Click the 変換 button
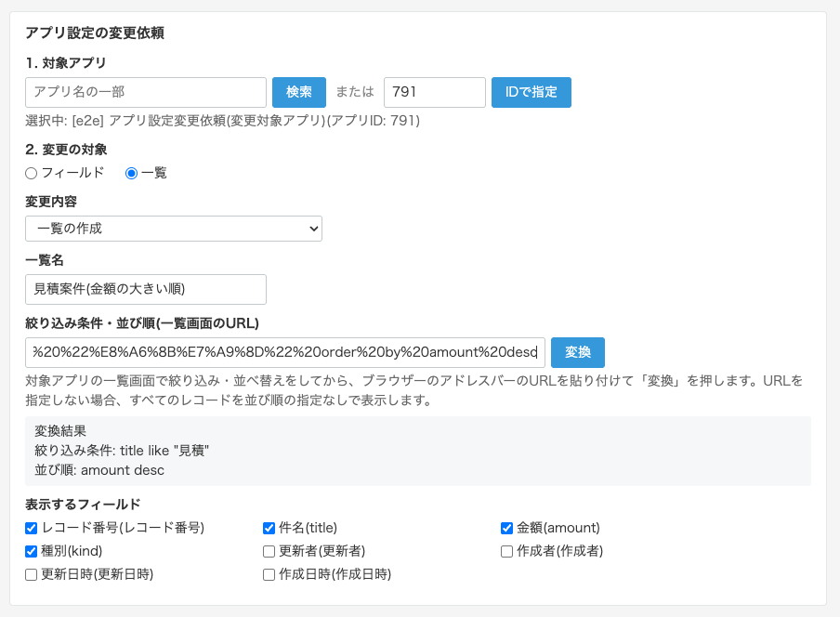This screenshot has width=840, height=617. pos(578,352)
